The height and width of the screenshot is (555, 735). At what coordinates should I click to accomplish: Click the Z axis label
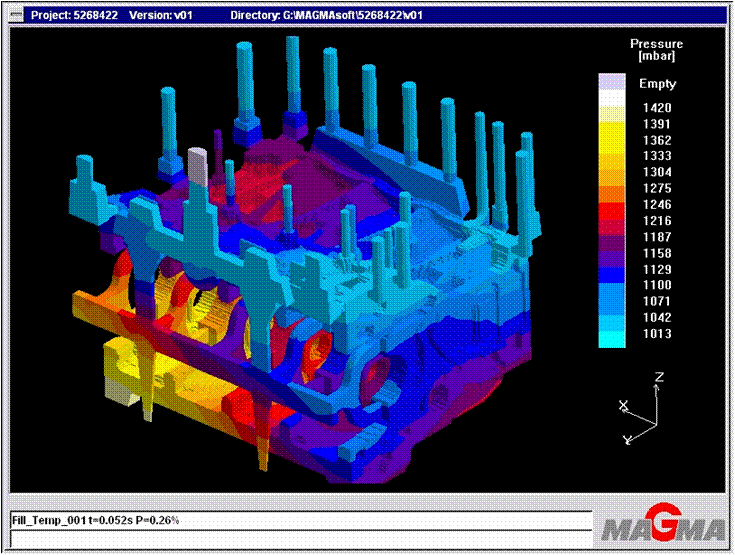pos(660,377)
